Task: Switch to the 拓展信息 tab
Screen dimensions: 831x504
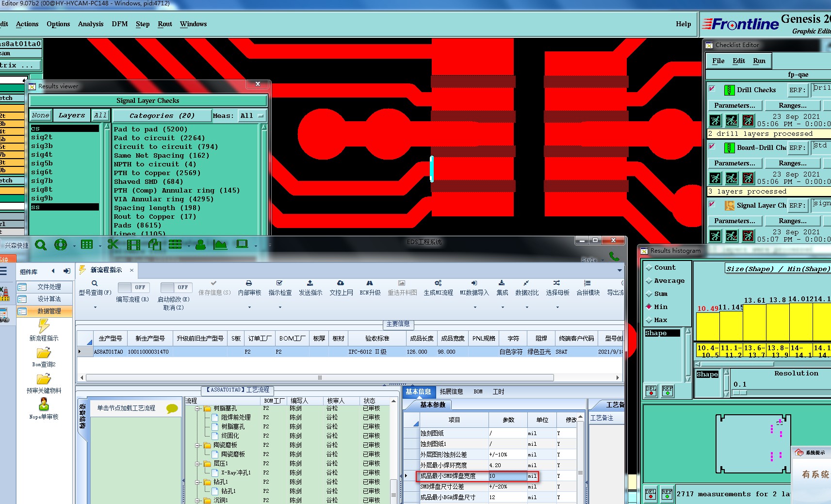Action: click(451, 392)
